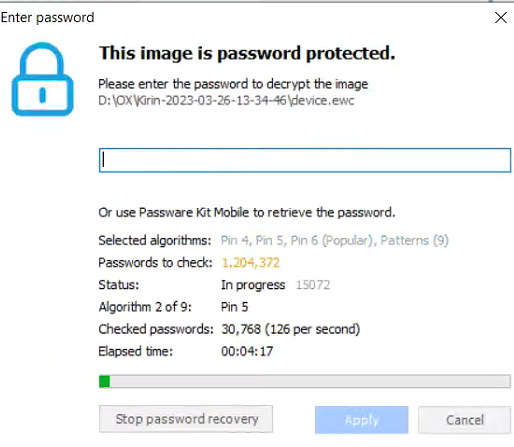
Task: Click the password recovery progress bar
Action: tap(305, 381)
